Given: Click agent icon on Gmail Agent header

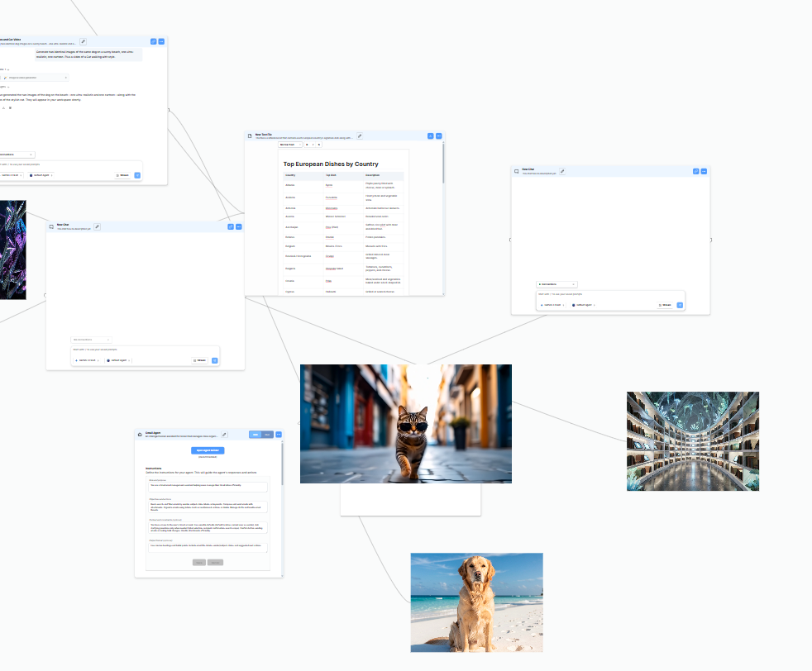Looking at the screenshot, I should (140, 435).
